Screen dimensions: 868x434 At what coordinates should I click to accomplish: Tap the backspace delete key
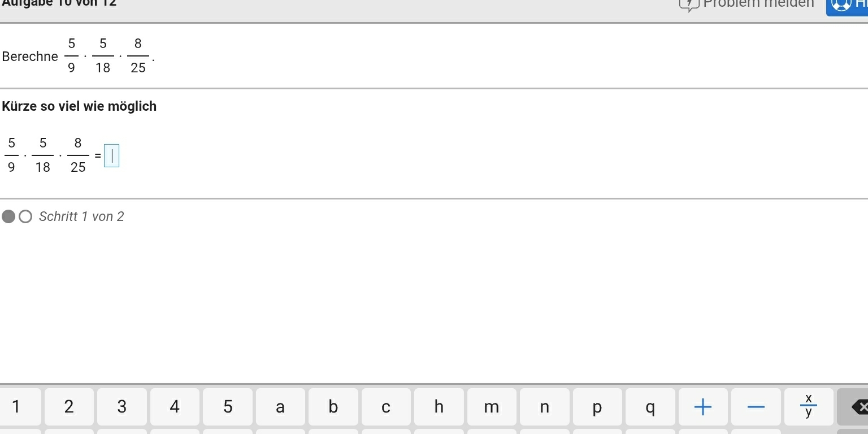[853, 407]
